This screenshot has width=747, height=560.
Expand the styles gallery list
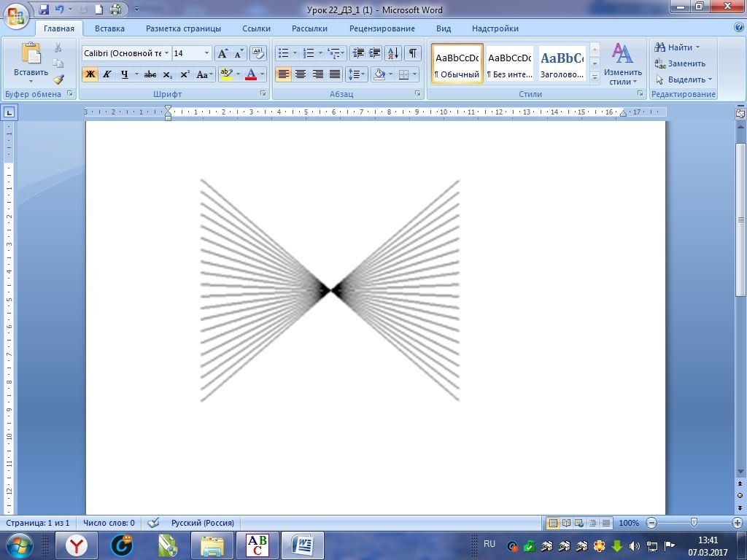595,77
